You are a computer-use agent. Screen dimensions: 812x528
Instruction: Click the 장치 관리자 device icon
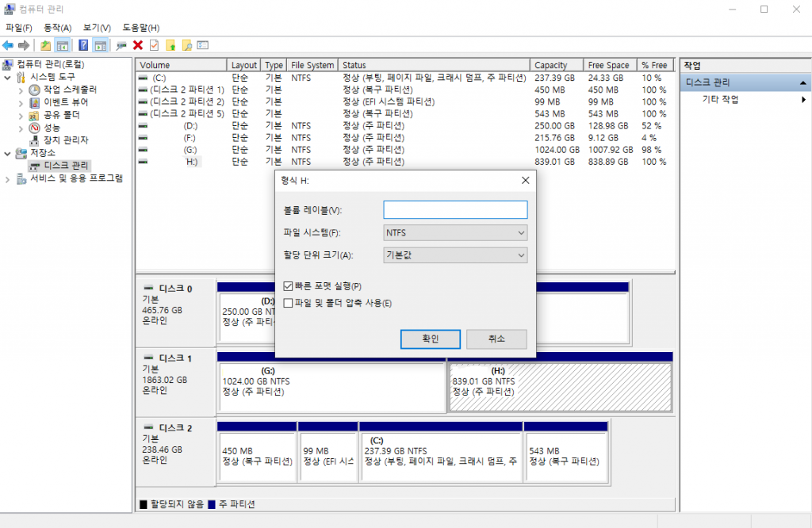(34, 140)
